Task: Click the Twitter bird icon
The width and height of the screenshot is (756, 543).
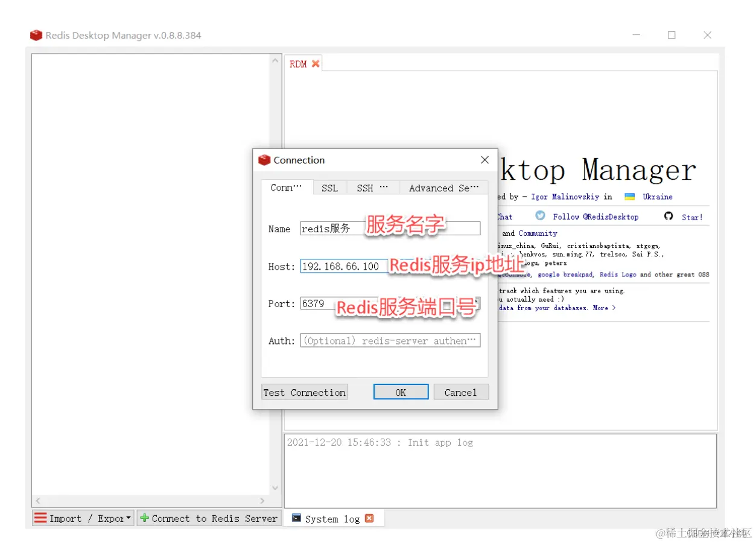Action: pos(540,216)
